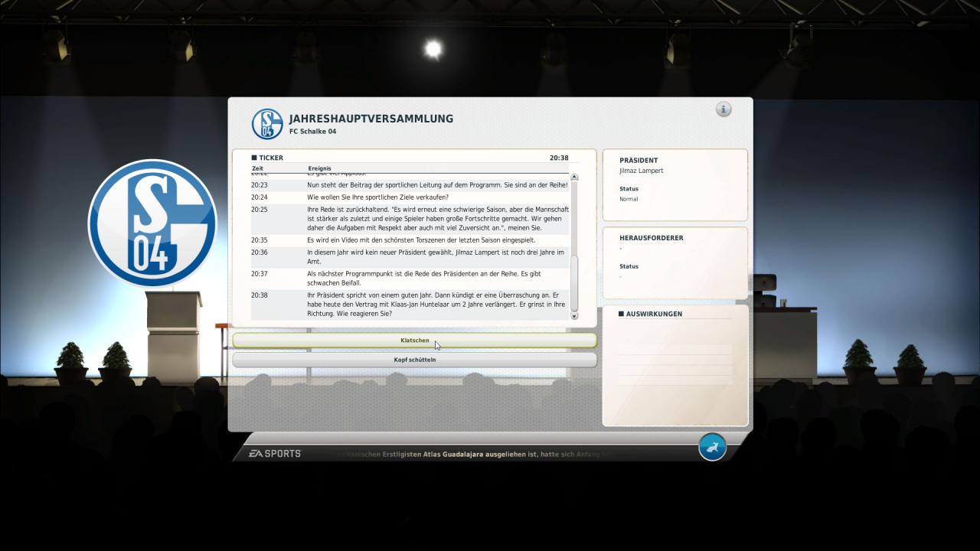The width and height of the screenshot is (980, 551).
Task: Choose the Kopf schütteln response
Action: 414,360
